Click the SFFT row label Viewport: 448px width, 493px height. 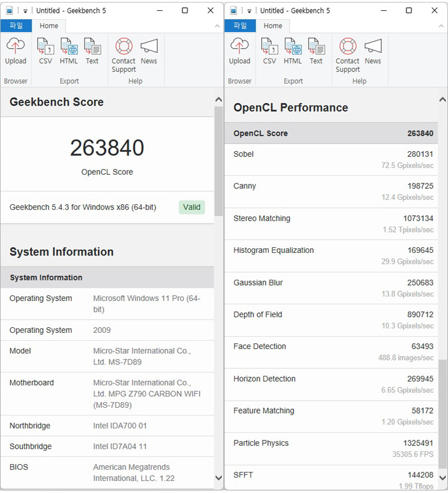pyautogui.click(x=243, y=475)
